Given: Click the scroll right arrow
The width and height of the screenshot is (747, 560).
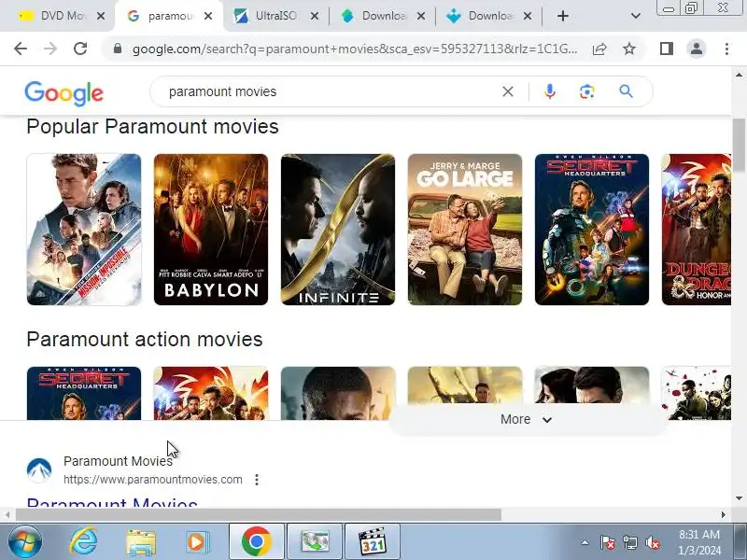Looking at the screenshot, I should (x=724, y=515).
